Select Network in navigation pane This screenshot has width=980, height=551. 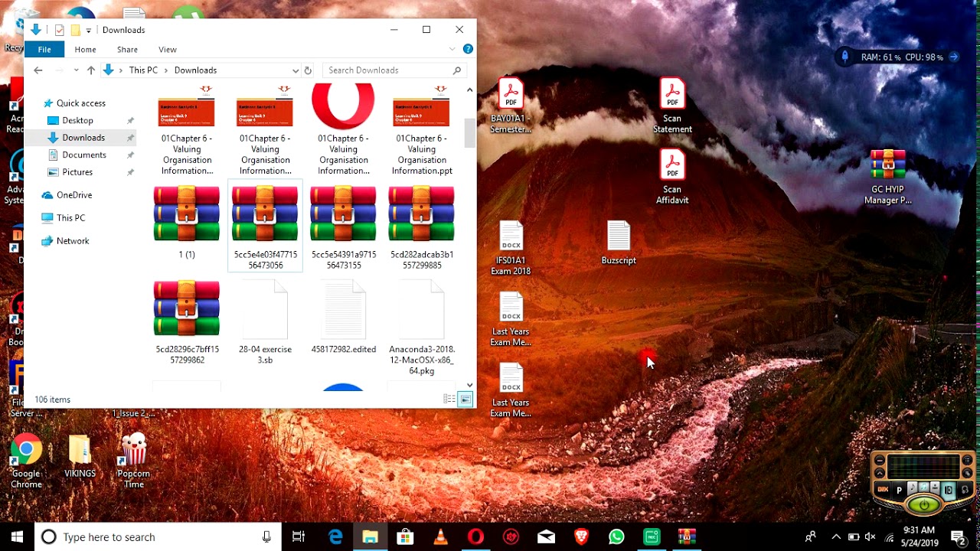point(72,241)
